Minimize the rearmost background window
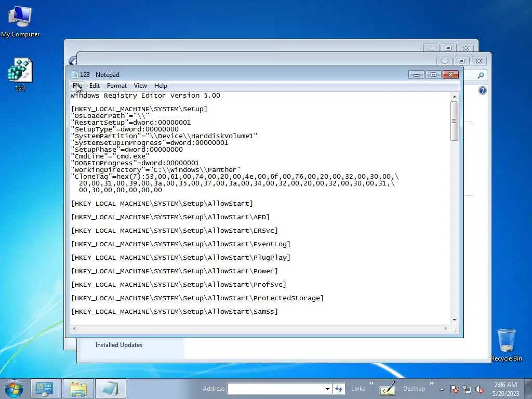This screenshot has height=399, width=532. (431, 48)
